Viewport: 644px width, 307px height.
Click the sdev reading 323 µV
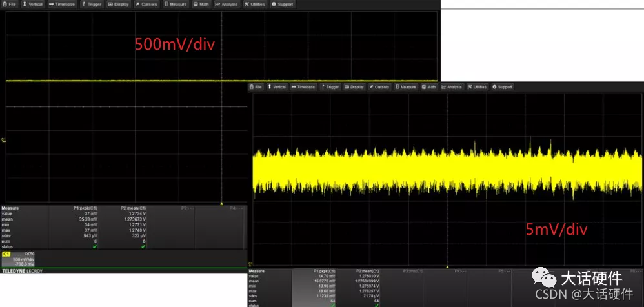[x=139, y=236]
